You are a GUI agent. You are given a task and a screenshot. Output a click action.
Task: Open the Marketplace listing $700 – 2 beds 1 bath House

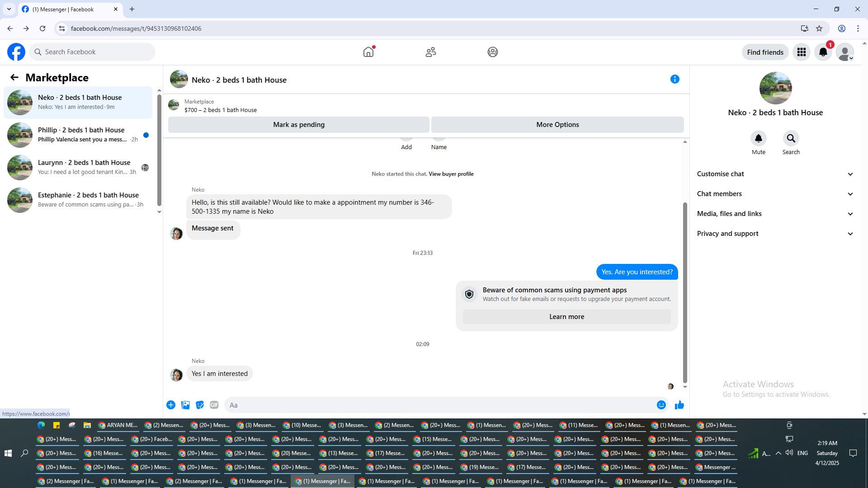(x=221, y=110)
